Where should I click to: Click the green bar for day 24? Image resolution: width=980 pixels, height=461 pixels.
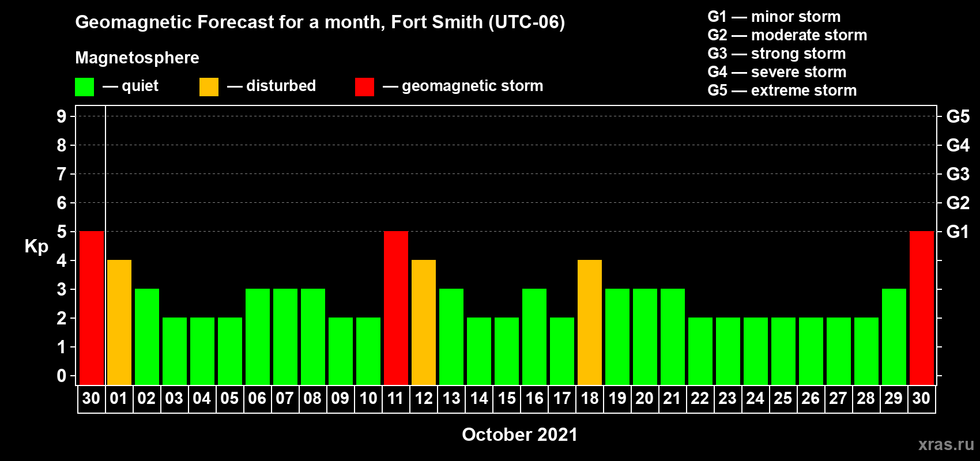tap(756, 352)
